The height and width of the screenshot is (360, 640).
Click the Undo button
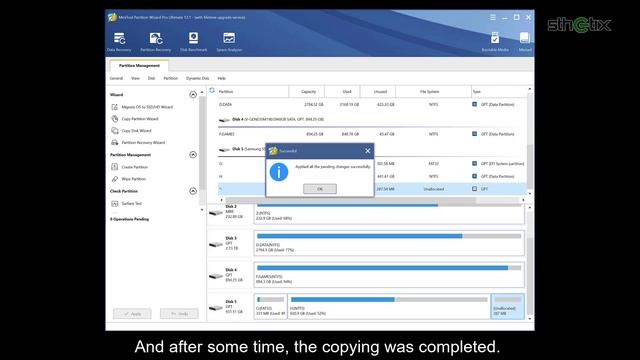pyautogui.click(x=179, y=313)
